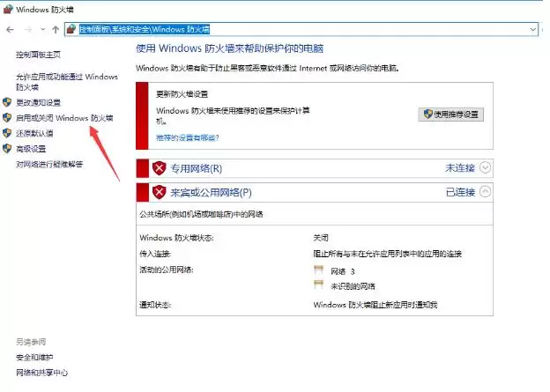Click firewall status value 关闭

point(321,238)
